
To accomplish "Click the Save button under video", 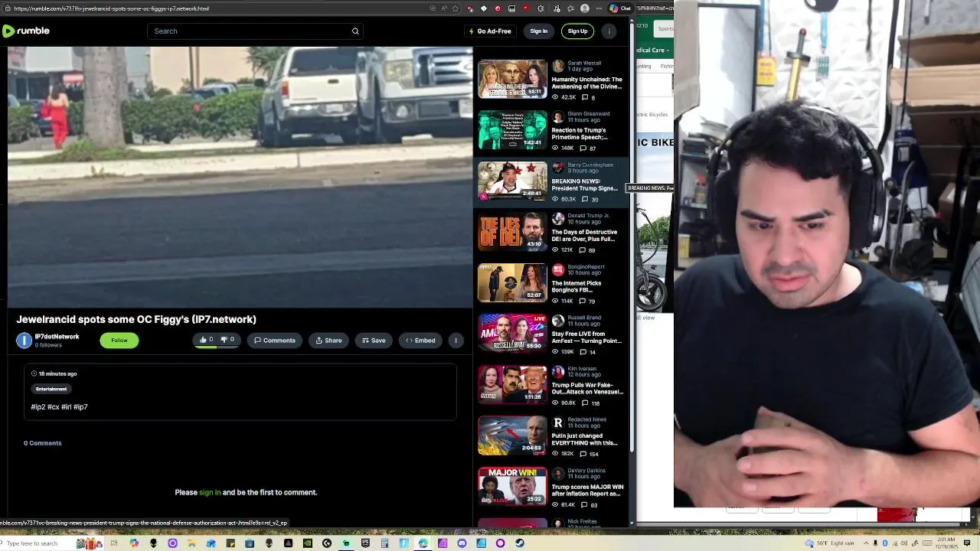I will point(374,341).
